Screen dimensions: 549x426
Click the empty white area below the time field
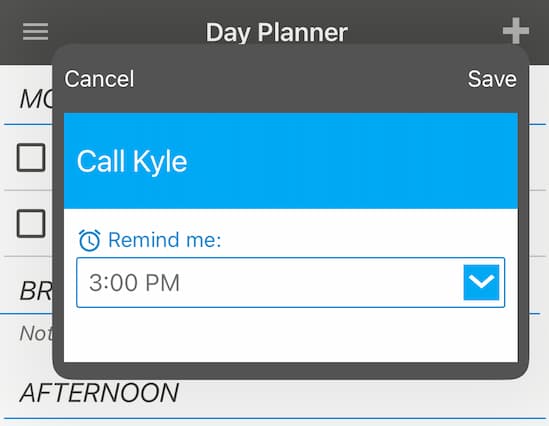coord(291,335)
